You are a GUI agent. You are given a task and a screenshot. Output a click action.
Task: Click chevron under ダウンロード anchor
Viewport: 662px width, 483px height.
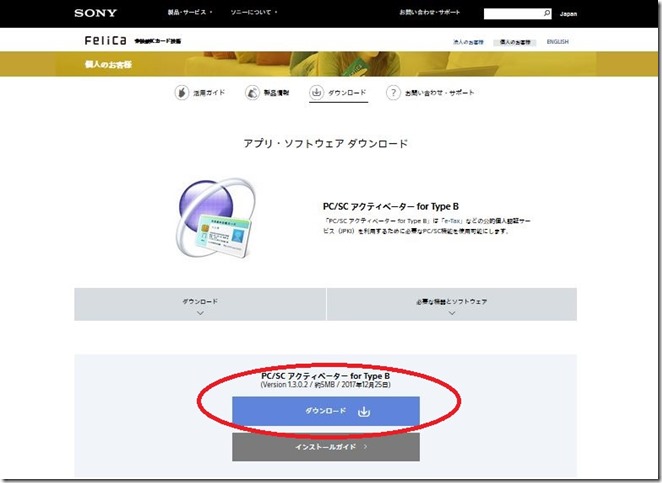pos(201,313)
